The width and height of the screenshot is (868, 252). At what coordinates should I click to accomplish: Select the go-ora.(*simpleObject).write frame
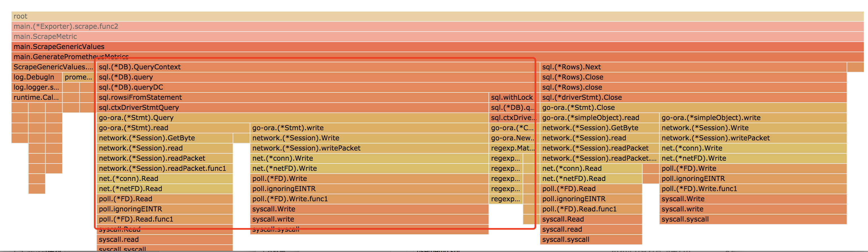[x=753, y=118]
